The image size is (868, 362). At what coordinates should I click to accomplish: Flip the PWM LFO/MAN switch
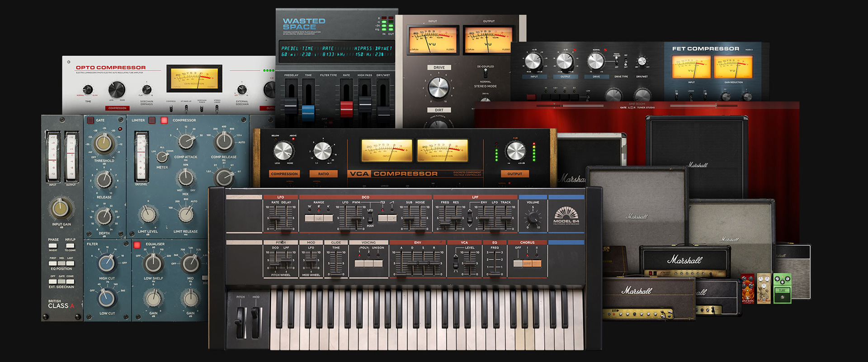click(370, 217)
